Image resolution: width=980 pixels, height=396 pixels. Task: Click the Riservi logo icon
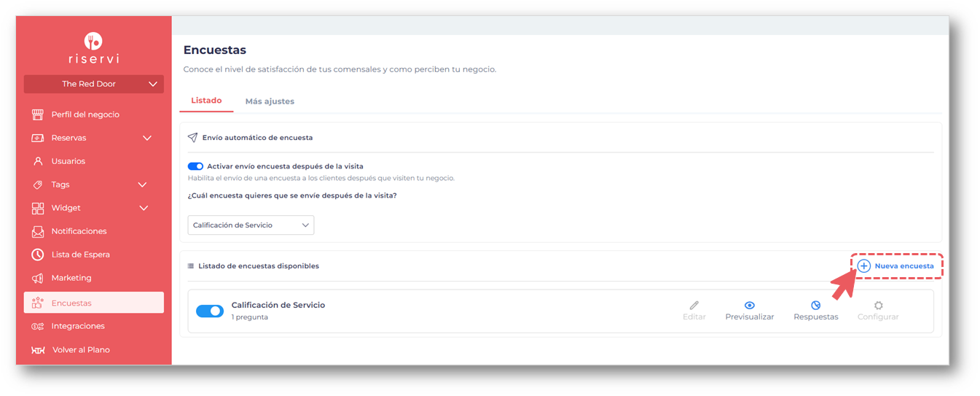point(93,41)
